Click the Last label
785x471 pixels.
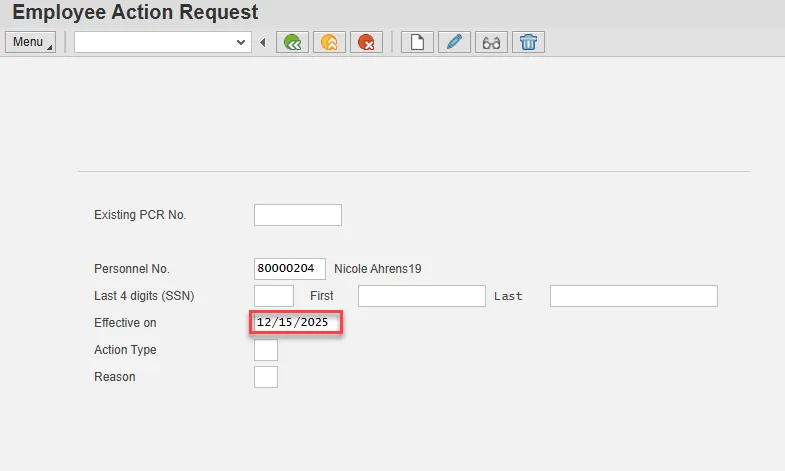tap(508, 296)
